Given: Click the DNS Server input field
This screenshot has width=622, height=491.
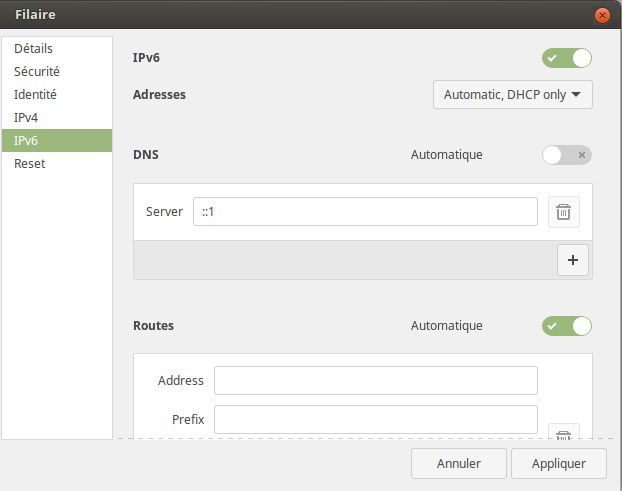Looking at the screenshot, I should [365, 212].
